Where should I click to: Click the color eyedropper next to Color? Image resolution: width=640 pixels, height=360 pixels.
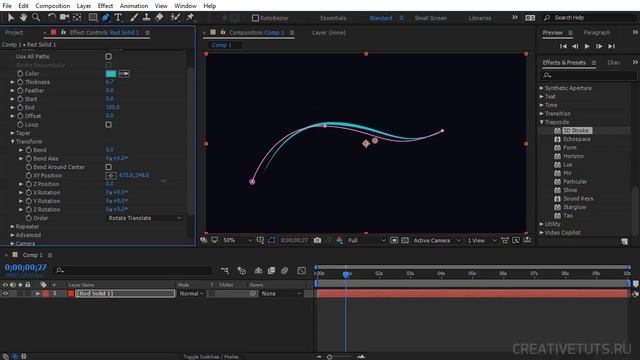coord(124,73)
